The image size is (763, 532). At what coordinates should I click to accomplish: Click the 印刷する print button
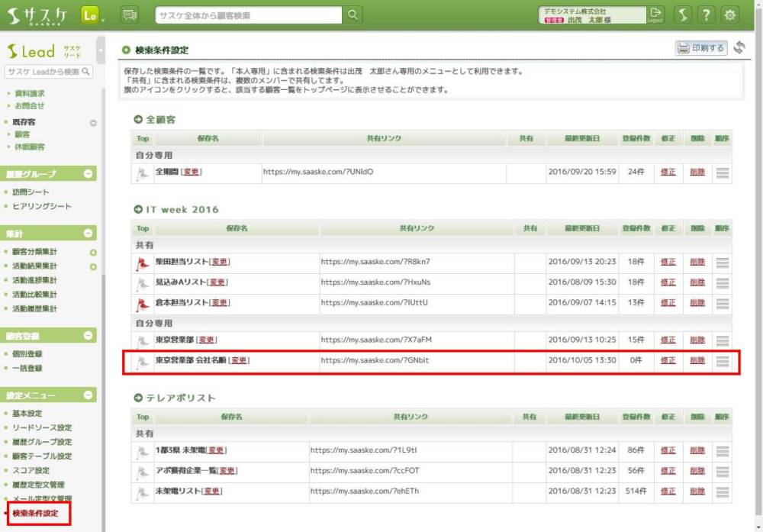(x=700, y=48)
